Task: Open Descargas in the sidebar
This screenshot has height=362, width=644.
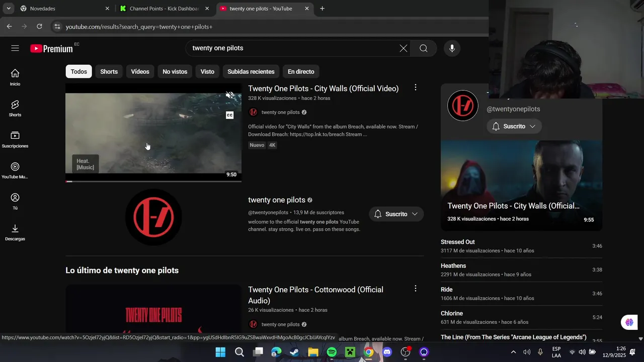Action: click(x=15, y=232)
